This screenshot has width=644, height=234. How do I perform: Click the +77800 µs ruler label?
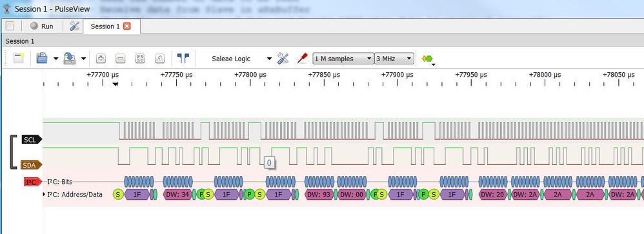click(x=250, y=75)
